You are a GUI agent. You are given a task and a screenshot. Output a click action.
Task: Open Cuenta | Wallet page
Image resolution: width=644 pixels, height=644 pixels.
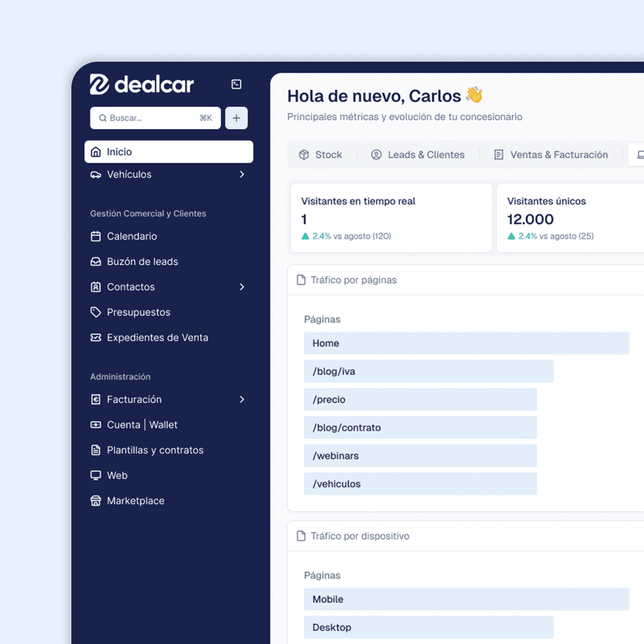coord(142,425)
